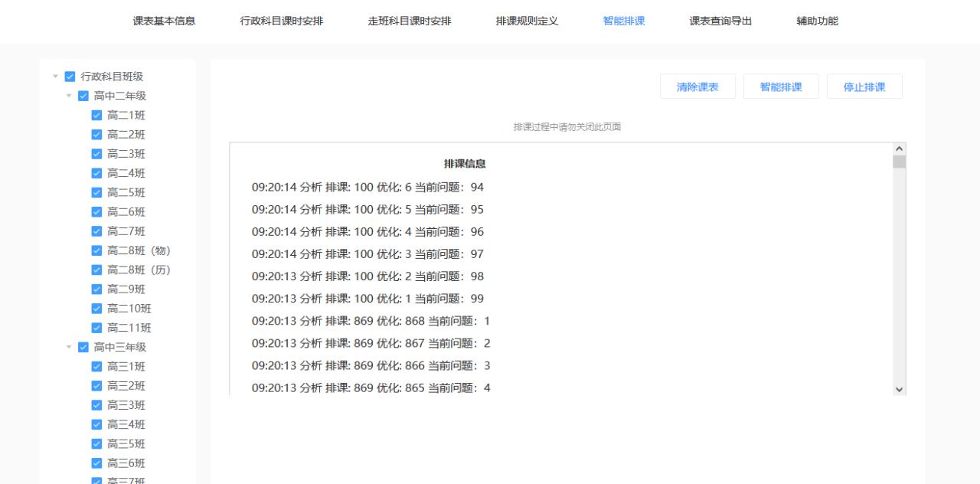Click the scheduling log scrollbar down arrow
Viewport: 980px width, 484px height.
coord(898,390)
